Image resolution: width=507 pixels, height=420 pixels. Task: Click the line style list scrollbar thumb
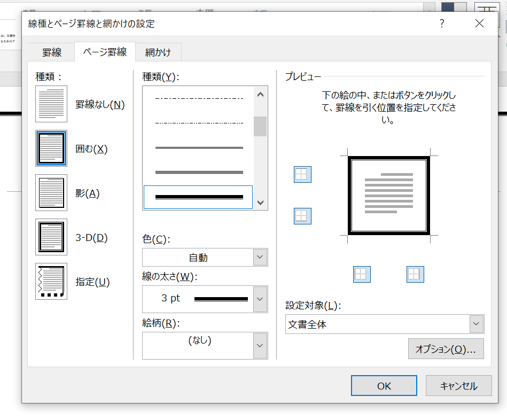[260, 127]
